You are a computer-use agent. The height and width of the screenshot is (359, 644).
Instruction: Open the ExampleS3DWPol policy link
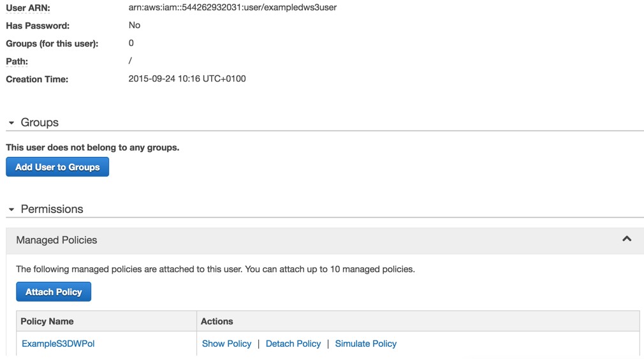pos(58,344)
